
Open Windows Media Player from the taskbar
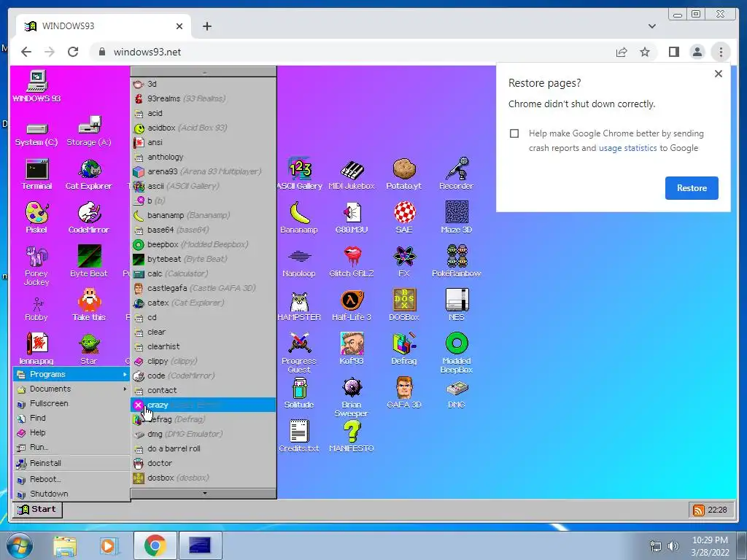(109, 546)
